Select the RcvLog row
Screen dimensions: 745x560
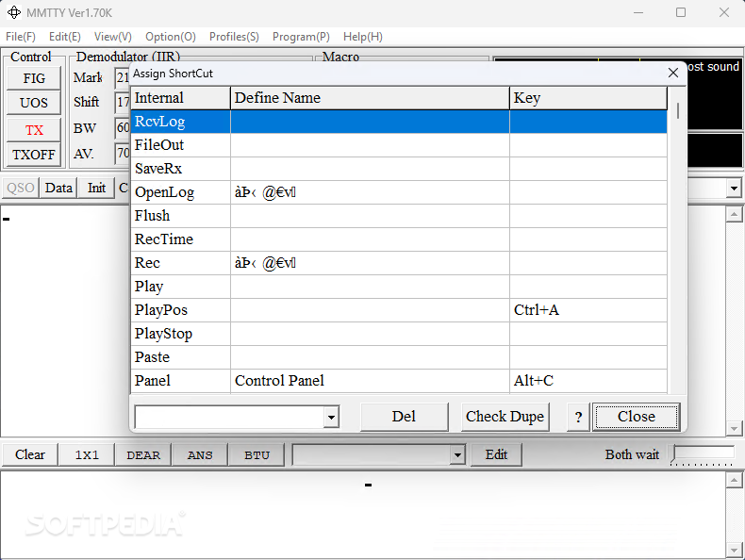tap(399, 122)
